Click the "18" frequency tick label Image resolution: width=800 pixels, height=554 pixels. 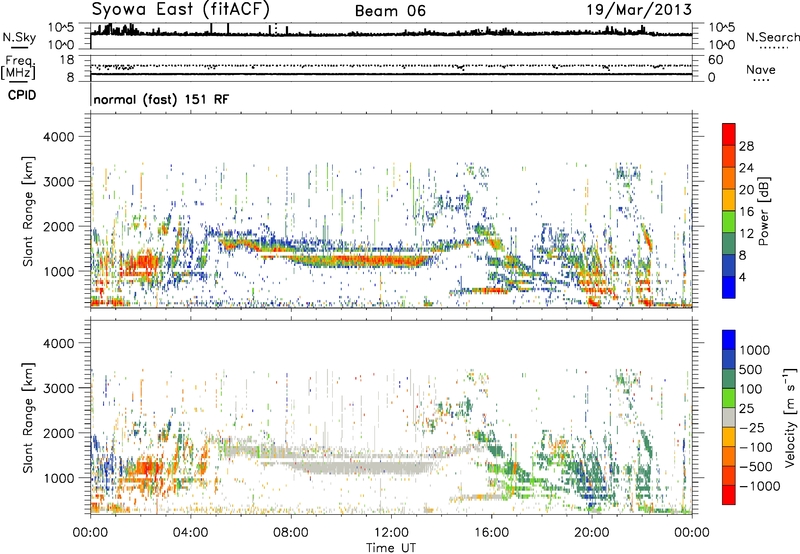click(x=67, y=60)
